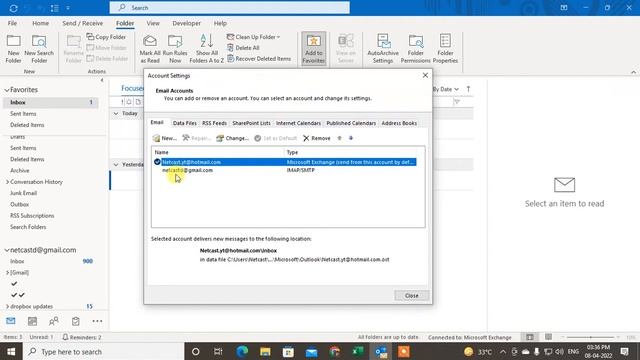Click the Outlook Search box
The height and width of the screenshot is (360, 640).
click(x=229, y=8)
